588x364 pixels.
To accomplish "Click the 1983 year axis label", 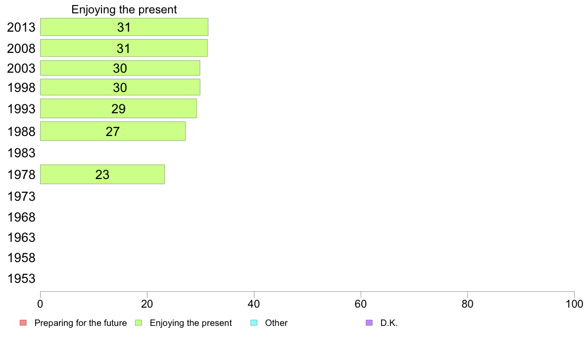I will coord(21,153).
